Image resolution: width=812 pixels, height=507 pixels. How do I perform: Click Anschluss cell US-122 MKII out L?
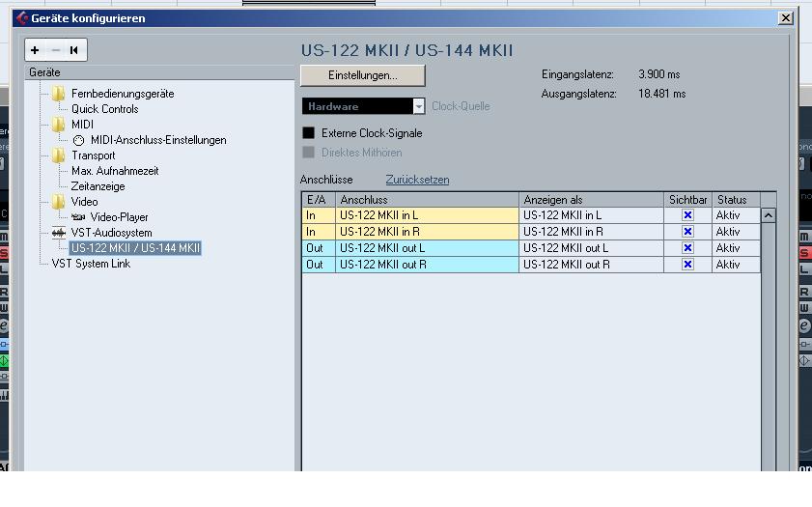coord(427,248)
